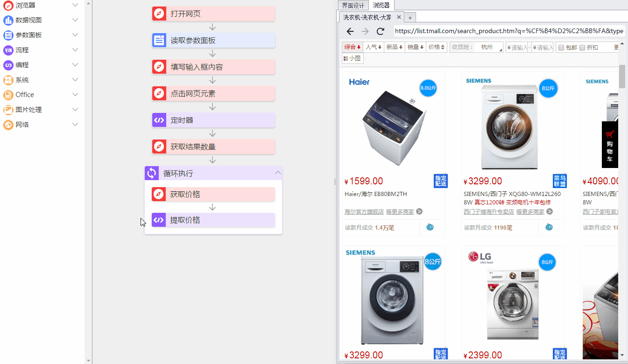Click the Wangwang chat icon on the Haier listing
The height and width of the screenshot is (364, 628).
tap(430, 227)
